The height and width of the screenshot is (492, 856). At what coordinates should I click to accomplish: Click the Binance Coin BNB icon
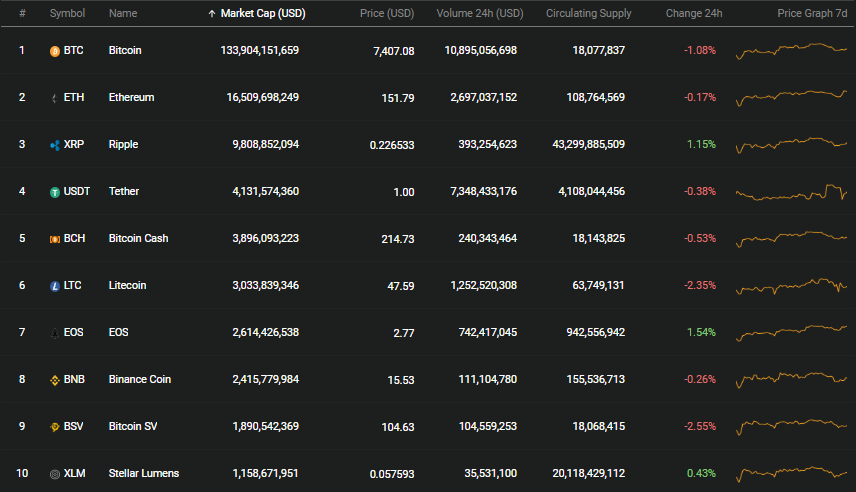tap(55, 380)
